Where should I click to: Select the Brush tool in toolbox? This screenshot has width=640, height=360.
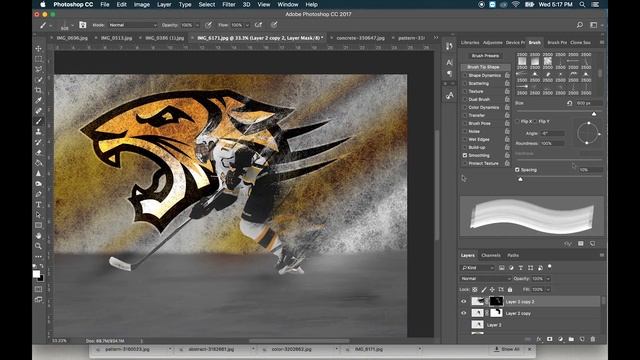coord(38,121)
